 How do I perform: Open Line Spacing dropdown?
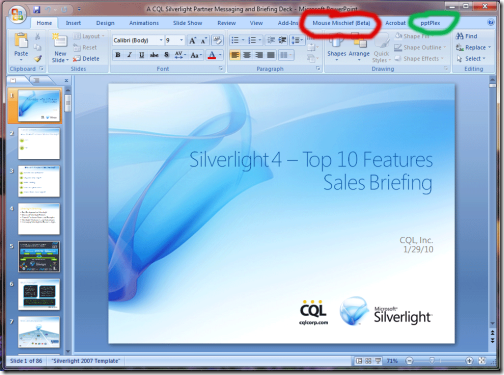[297, 40]
